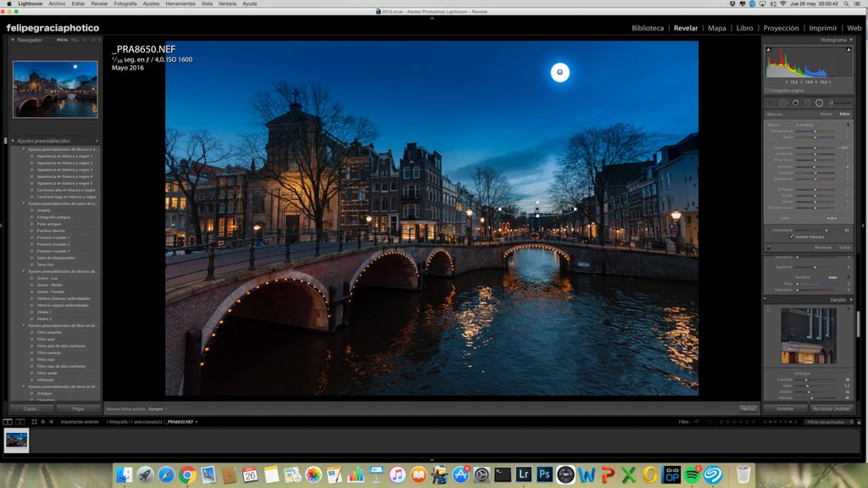868x488 pixels.
Task: Open Photoshop from the Dock
Action: pos(544,474)
